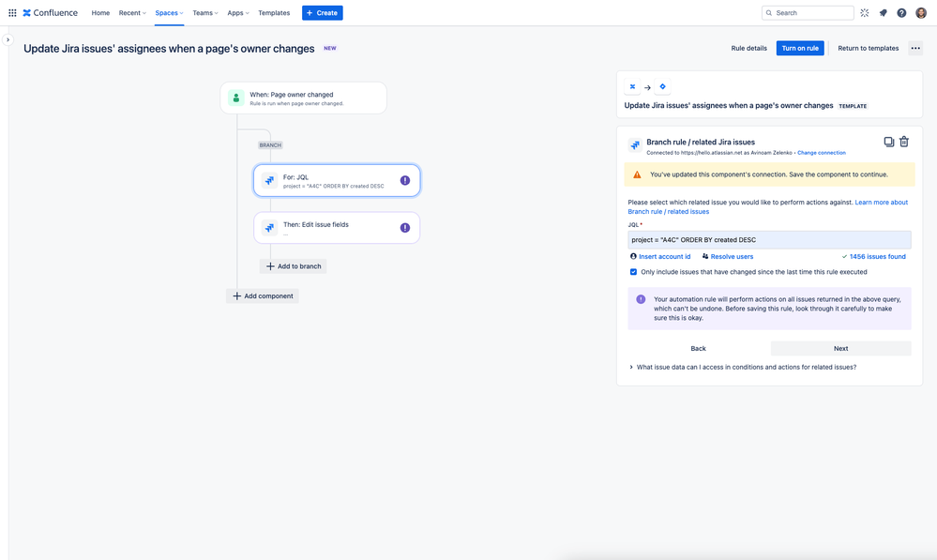The height and width of the screenshot is (560, 937).
Task: Expand What issue data can I access
Action: pos(742,367)
